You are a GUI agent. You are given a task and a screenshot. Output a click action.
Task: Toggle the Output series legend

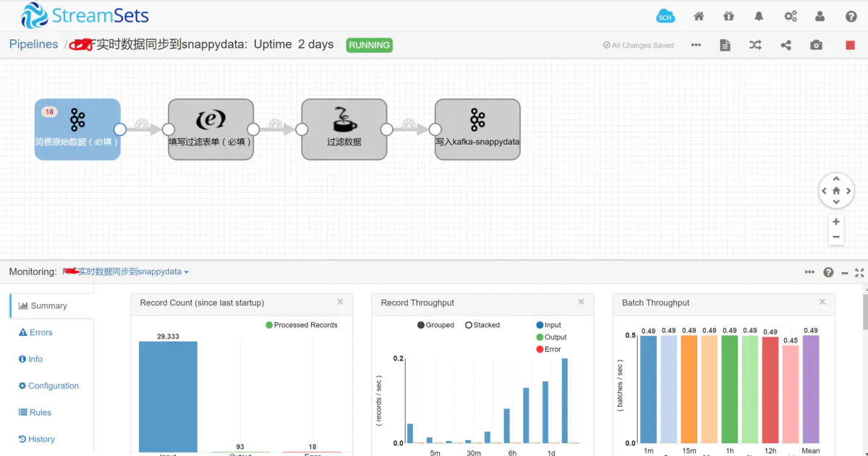tap(551, 337)
